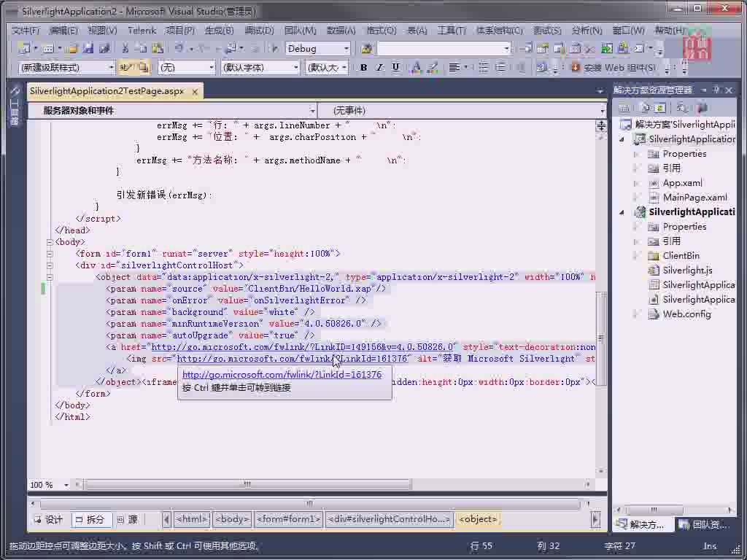The height and width of the screenshot is (560, 747).
Task: Click the Start Debugging play icon
Action: coord(274,48)
